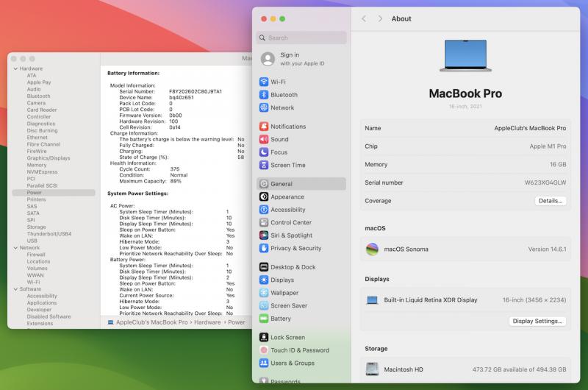Click the built-in display laptop icon
The height and width of the screenshot is (390, 588).
372,300
